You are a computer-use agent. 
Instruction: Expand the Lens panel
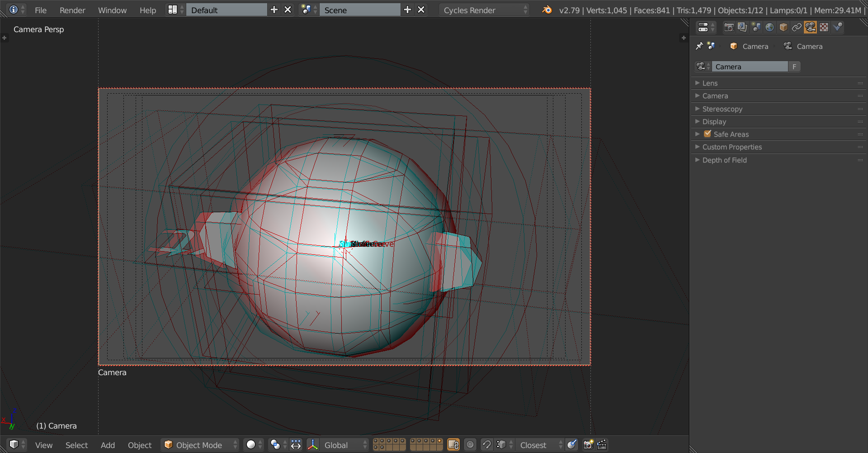point(710,83)
